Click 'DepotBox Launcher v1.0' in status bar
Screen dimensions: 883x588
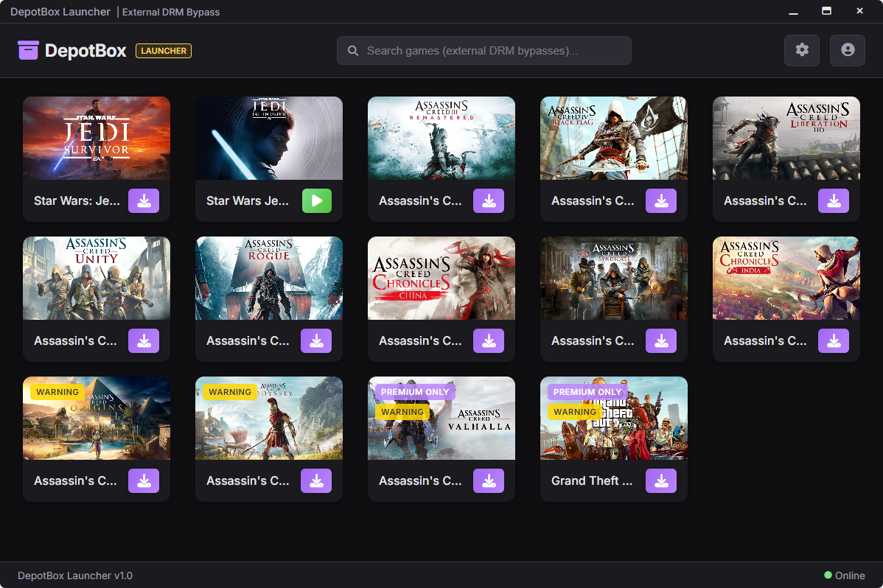point(75,575)
